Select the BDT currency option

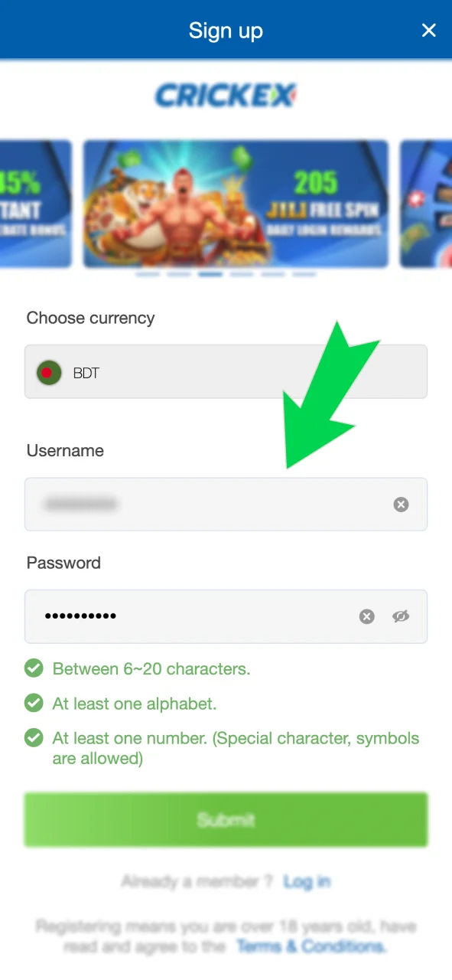click(x=86, y=373)
